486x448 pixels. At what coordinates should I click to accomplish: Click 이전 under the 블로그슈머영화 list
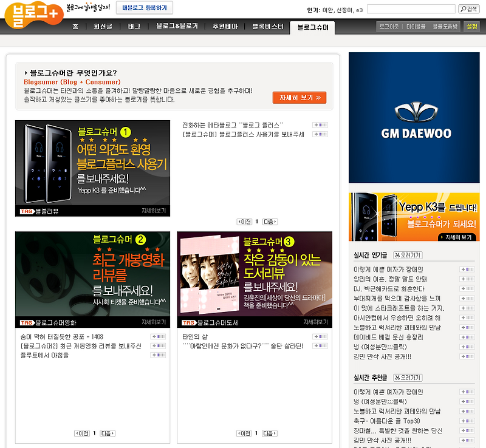coord(82,433)
